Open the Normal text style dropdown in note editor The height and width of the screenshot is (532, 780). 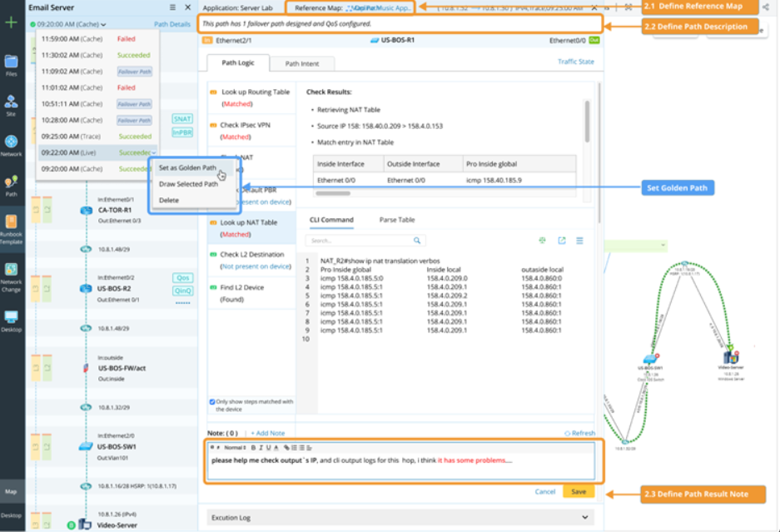[x=236, y=447]
